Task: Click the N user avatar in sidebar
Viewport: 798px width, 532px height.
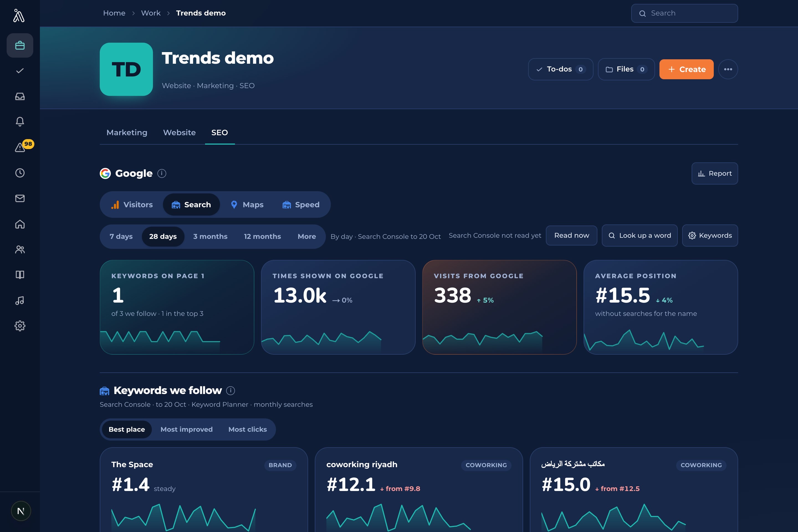Action: (x=21, y=511)
